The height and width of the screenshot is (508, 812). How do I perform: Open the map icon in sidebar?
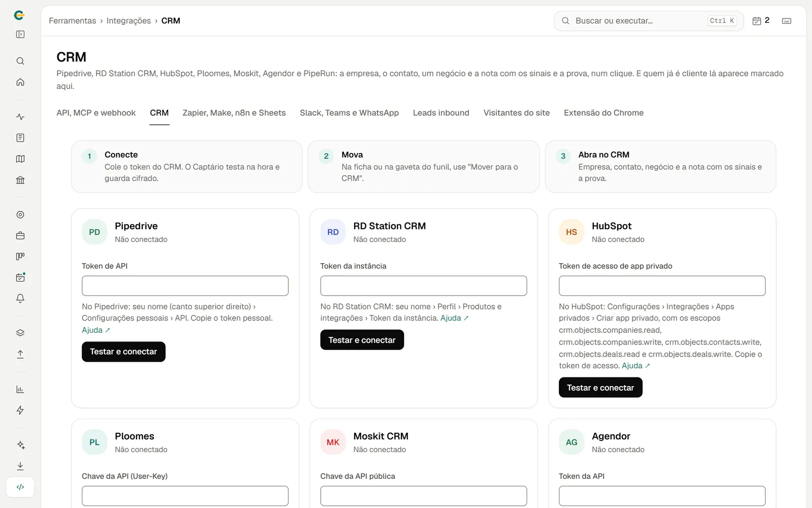[20, 159]
